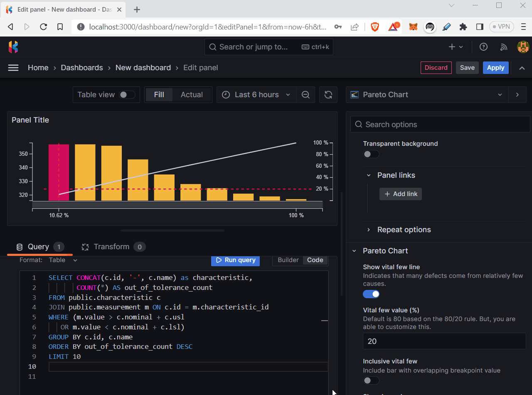Zoom out the time range with magnifier icon

click(305, 95)
